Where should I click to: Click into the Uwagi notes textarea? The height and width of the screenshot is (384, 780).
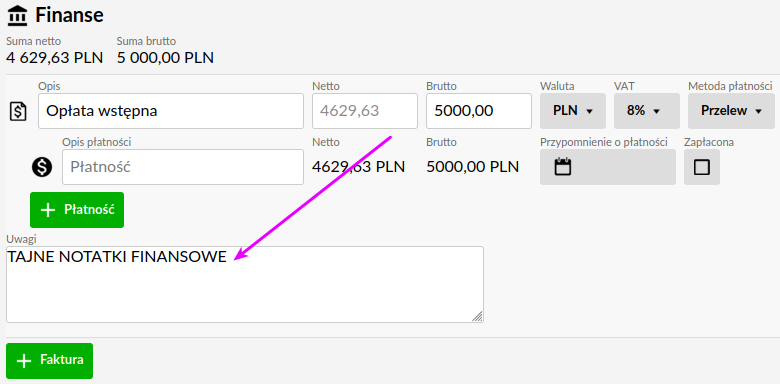(244, 285)
